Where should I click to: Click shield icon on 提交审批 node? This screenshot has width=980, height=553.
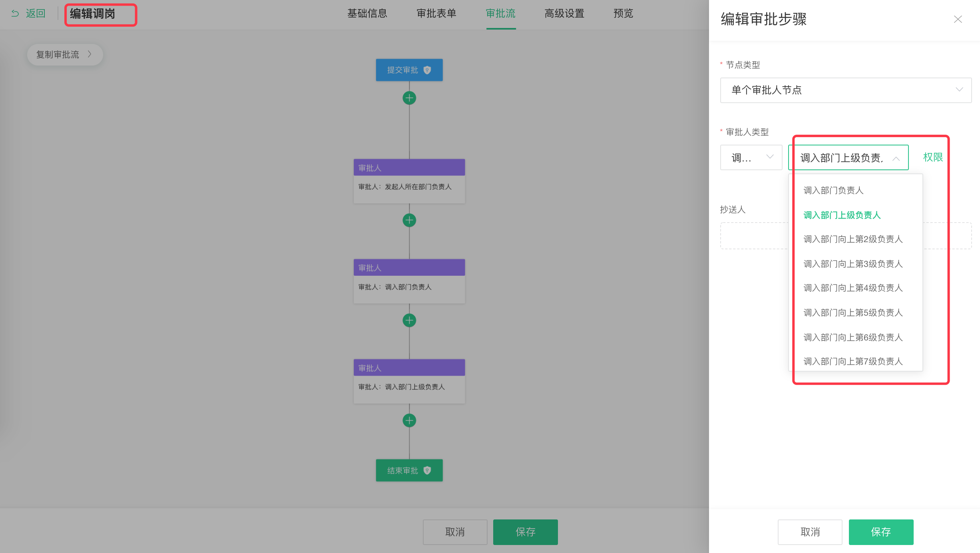pos(427,70)
